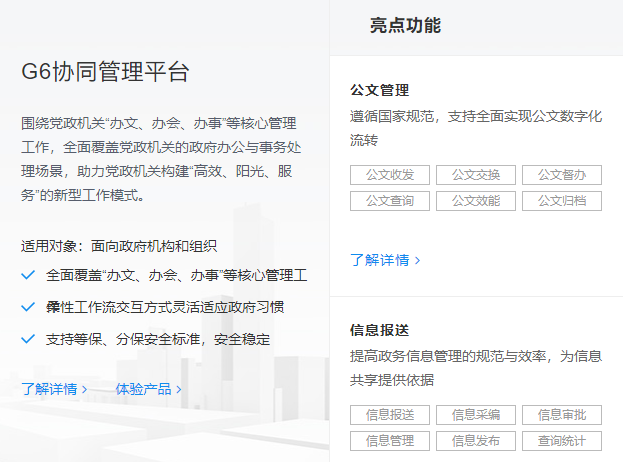This screenshot has height=462, width=623.
Task: Click the checkmark icon beside 支持等保 feature
Action: [x=28, y=339]
